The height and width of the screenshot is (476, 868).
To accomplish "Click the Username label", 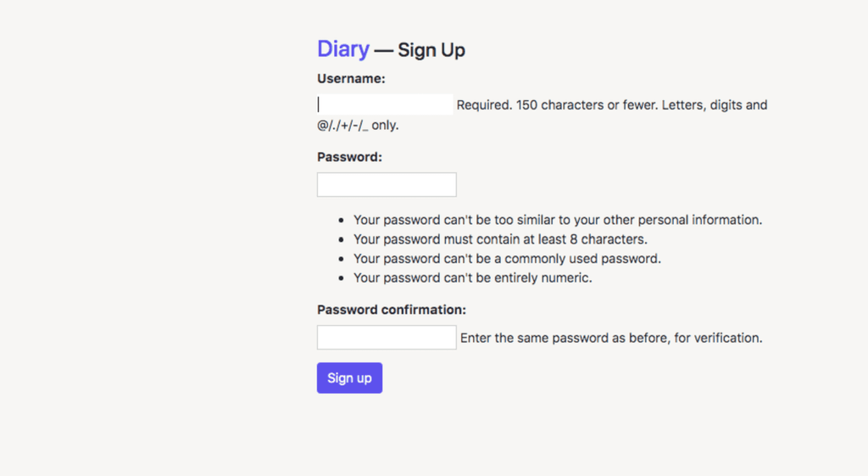I will [x=351, y=79].
